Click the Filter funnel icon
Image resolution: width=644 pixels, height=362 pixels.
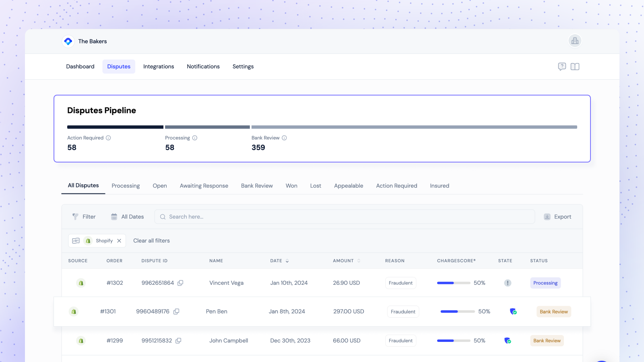[75, 216]
